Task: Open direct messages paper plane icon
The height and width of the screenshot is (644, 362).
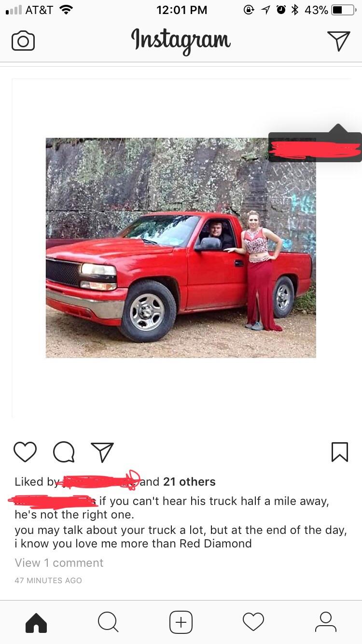Action: pos(338,41)
